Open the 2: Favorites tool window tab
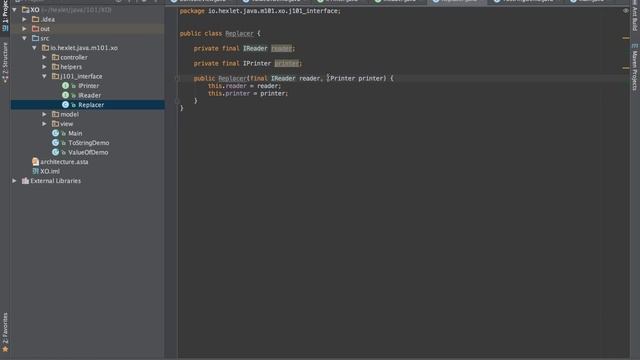This screenshot has height=360, width=640. pos(5,329)
